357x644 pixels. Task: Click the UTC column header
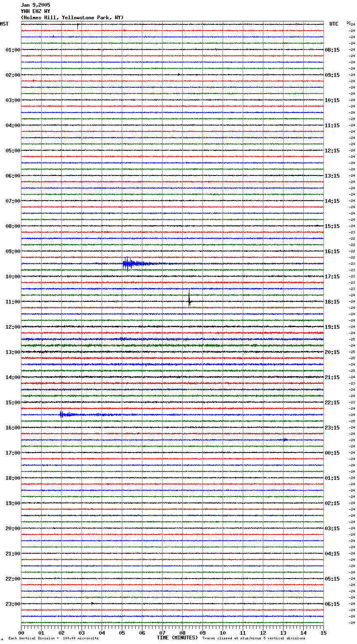[333, 24]
